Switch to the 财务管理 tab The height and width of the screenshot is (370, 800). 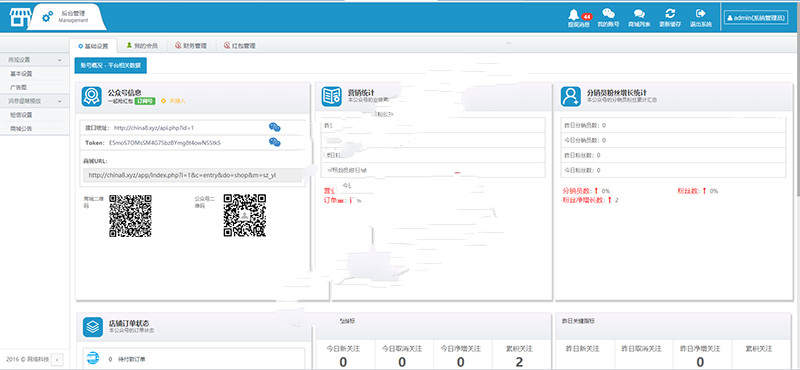(191, 46)
